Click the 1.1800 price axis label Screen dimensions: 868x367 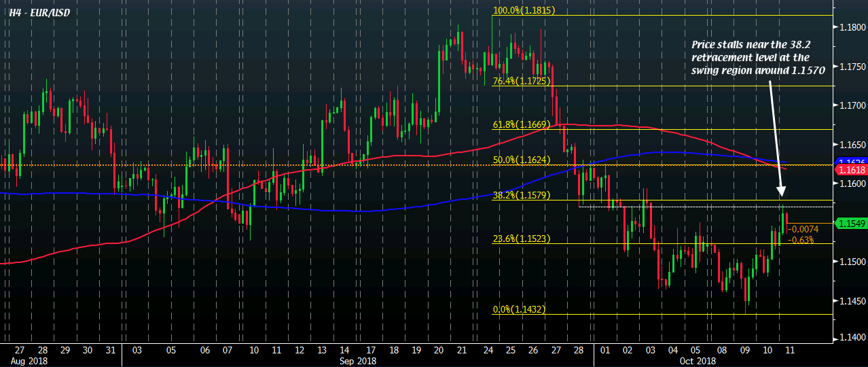tap(852, 27)
